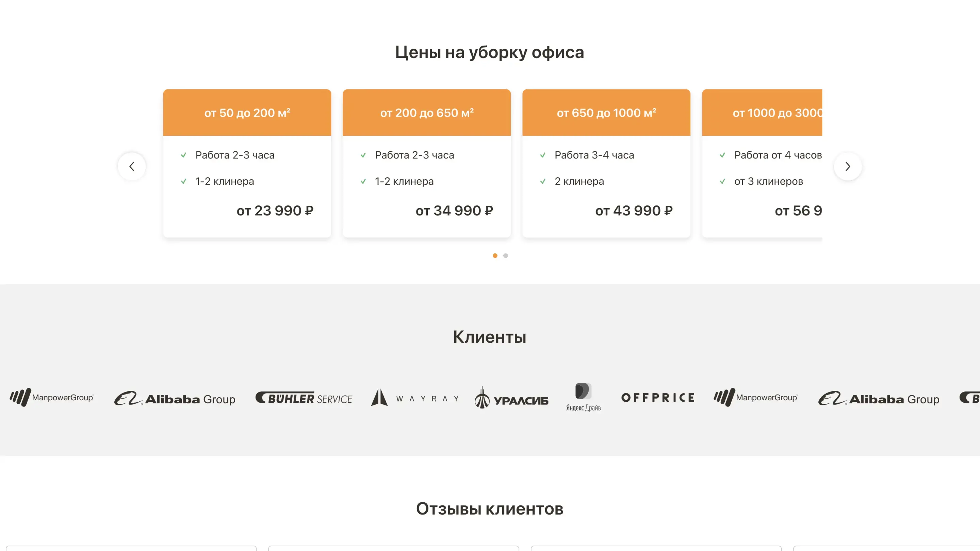Click the Уралсиб bank logo
980x551 pixels.
tap(511, 398)
